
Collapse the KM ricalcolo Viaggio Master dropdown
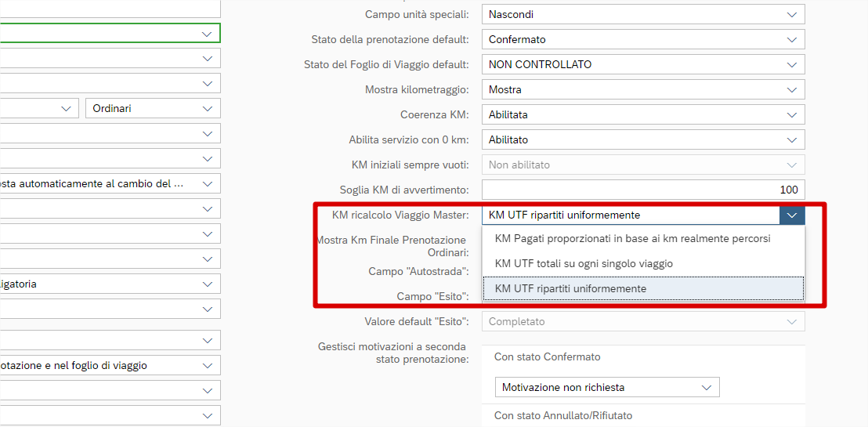pyautogui.click(x=792, y=215)
